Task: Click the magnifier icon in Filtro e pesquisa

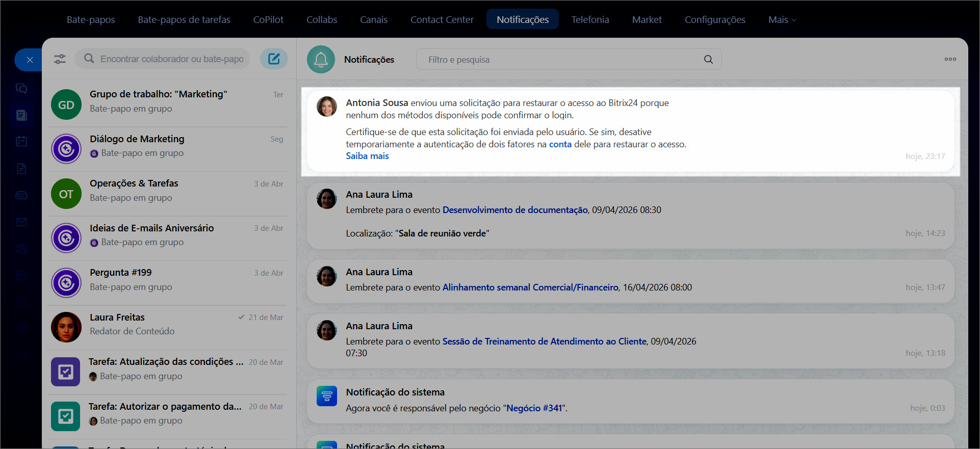Action: [x=708, y=60]
